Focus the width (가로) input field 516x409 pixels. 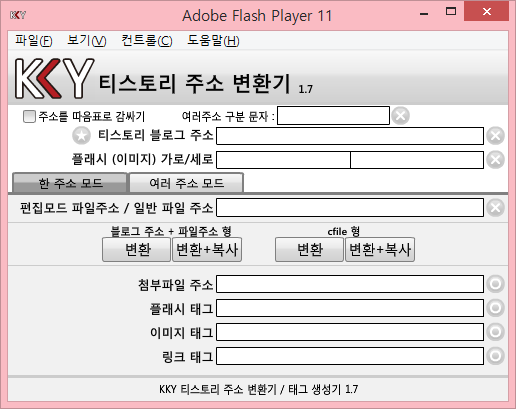(x=283, y=160)
